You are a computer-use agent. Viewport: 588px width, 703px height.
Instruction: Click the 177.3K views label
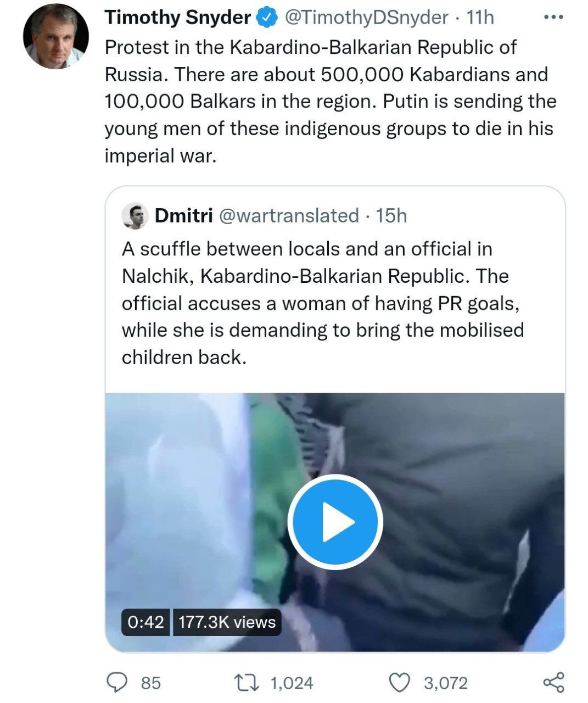227,622
